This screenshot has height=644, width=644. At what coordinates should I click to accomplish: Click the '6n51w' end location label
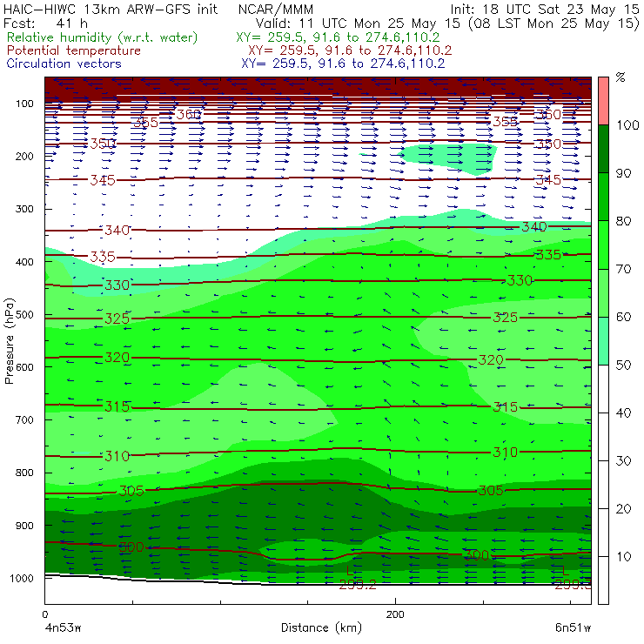pyautogui.click(x=573, y=627)
